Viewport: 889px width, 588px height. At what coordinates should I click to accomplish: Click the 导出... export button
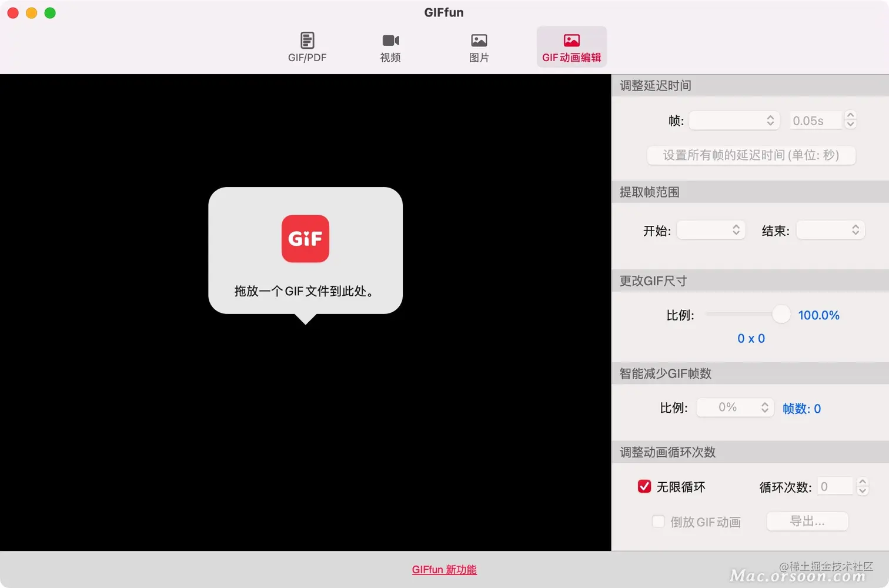click(807, 521)
